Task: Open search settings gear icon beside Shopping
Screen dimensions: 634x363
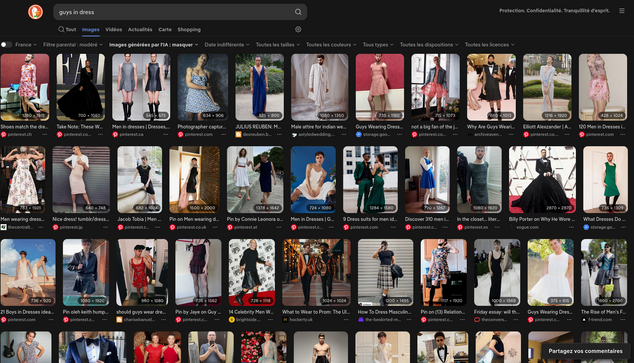Action: tap(298, 30)
